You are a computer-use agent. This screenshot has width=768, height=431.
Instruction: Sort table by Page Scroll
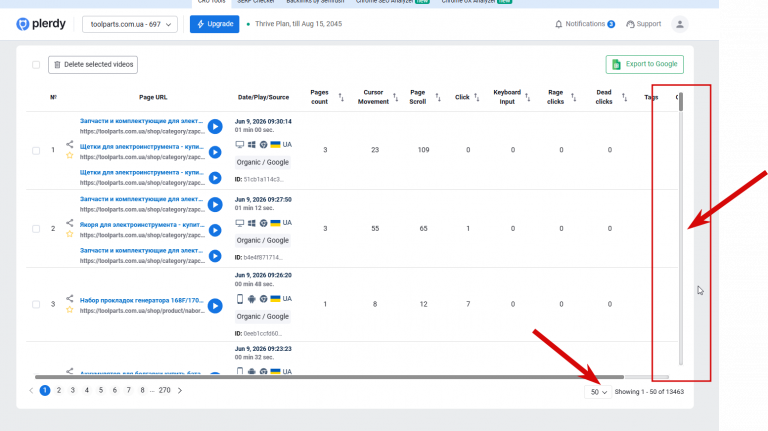coord(438,97)
